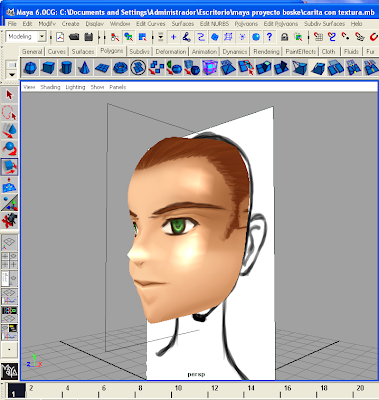Image resolution: width=379 pixels, height=400 pixels.
Task: Create a polygon sphere from the shelf
Action: click(x=31, y=68)
